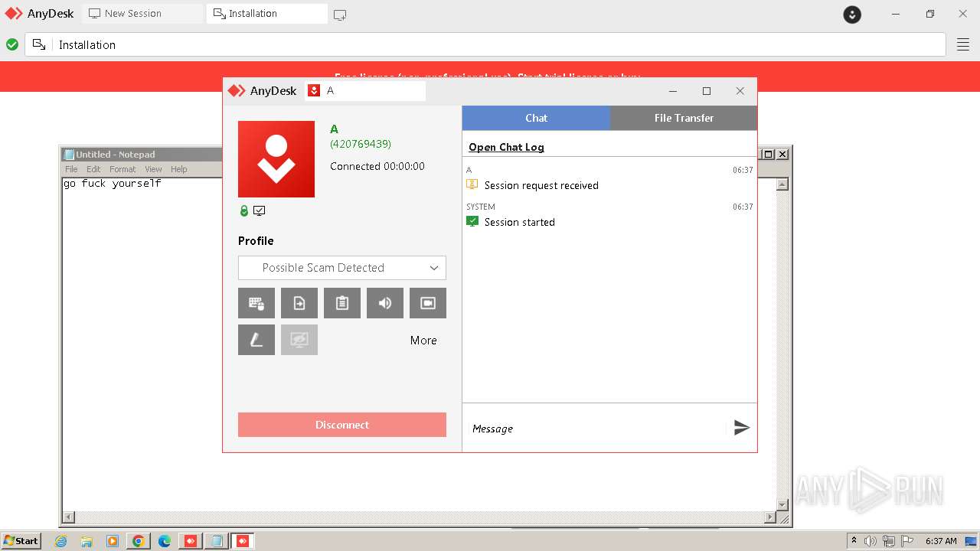Screen dimensions: 980x551
Task: Click the green session started icon
Action: click(472, 221)
